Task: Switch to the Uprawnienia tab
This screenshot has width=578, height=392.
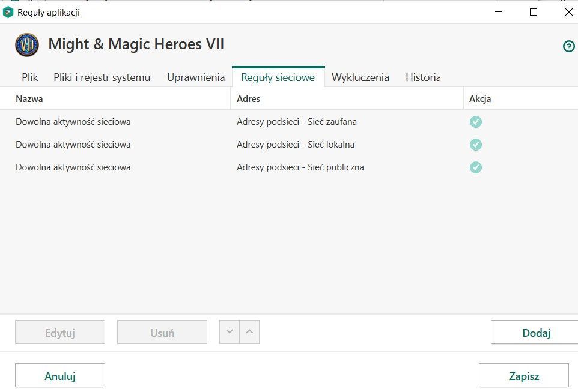Action: [x=196, y=77]
